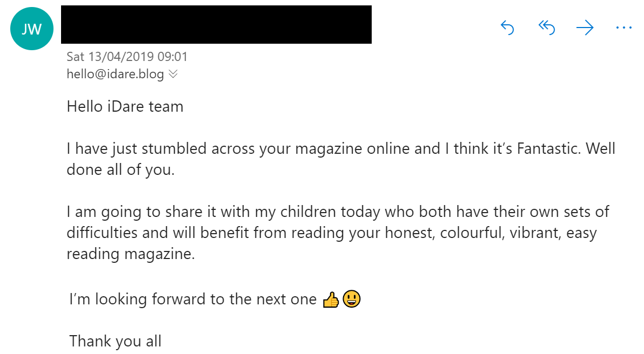Expand recipient details chevron beside hello@idare.blog
644x354 pixels.
[173, 74]
